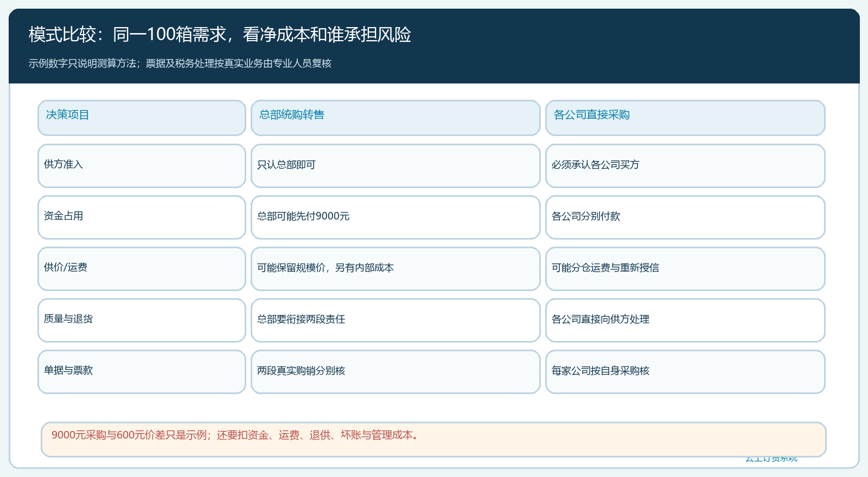The image size is (868, 477).
Task: Click the "决策项目" column header
Action: 142,118
